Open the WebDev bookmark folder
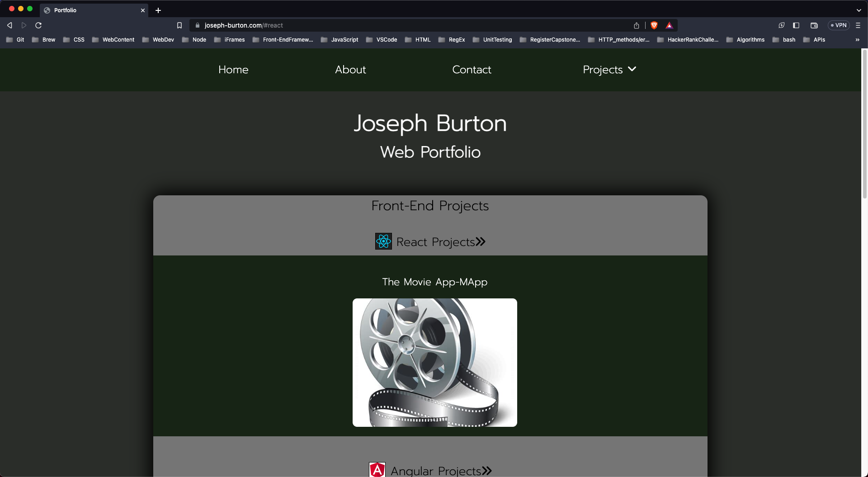The image size is (868, 477). pos(158,40)
